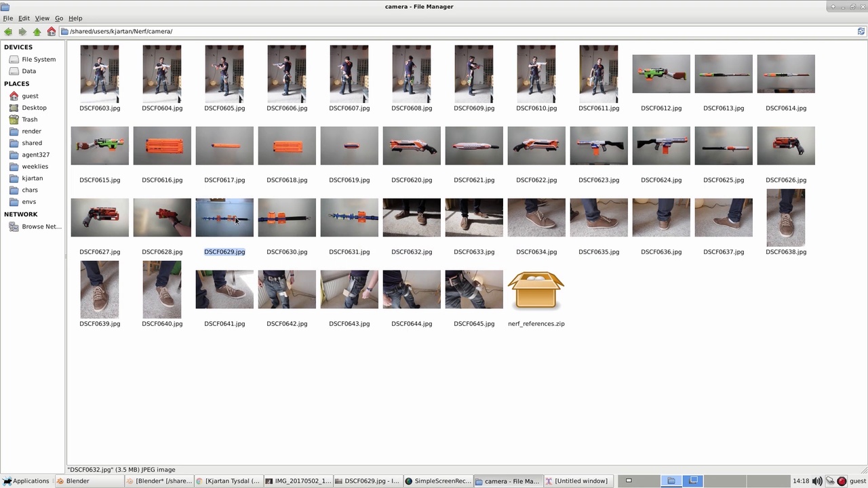Select thumbnail DSCF0635.jpg shoe photo
The height and width of the screenshot is (488, 868).
click(x=599, y=218)
